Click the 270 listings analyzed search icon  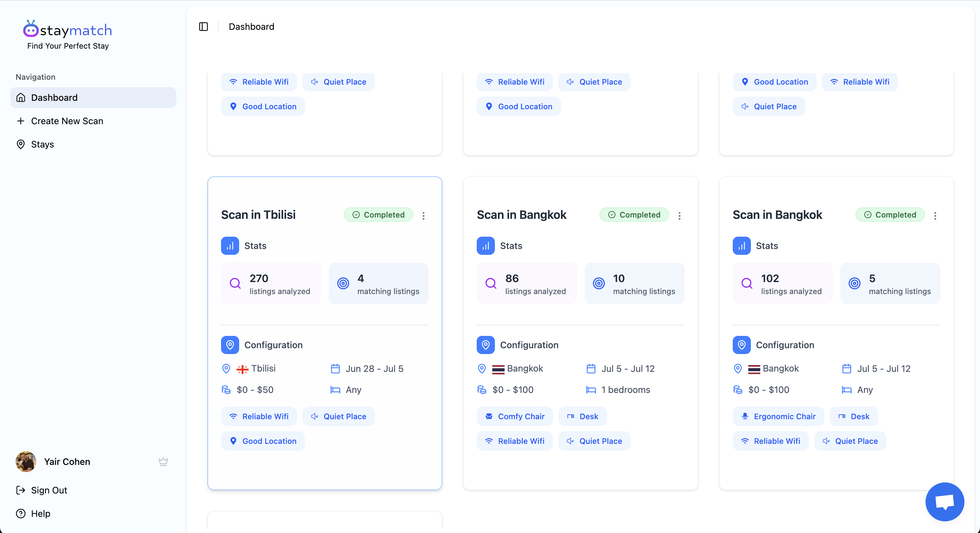pos(235,283)
